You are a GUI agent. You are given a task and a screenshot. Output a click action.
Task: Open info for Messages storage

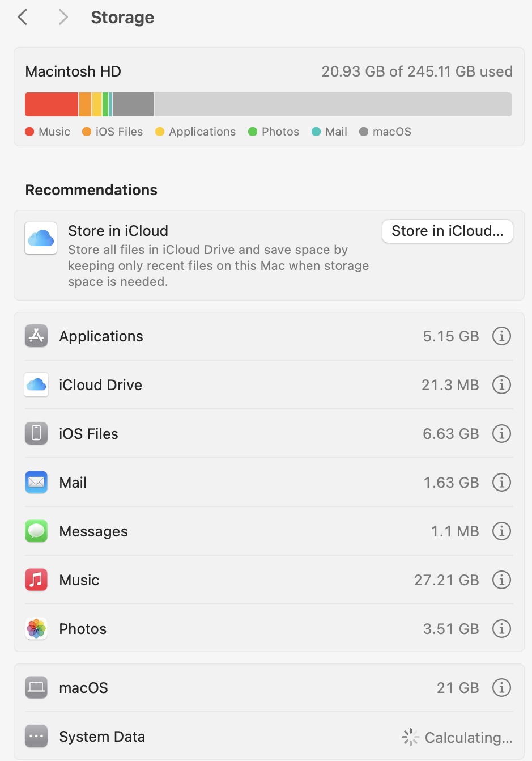click(x=501, y=531)
